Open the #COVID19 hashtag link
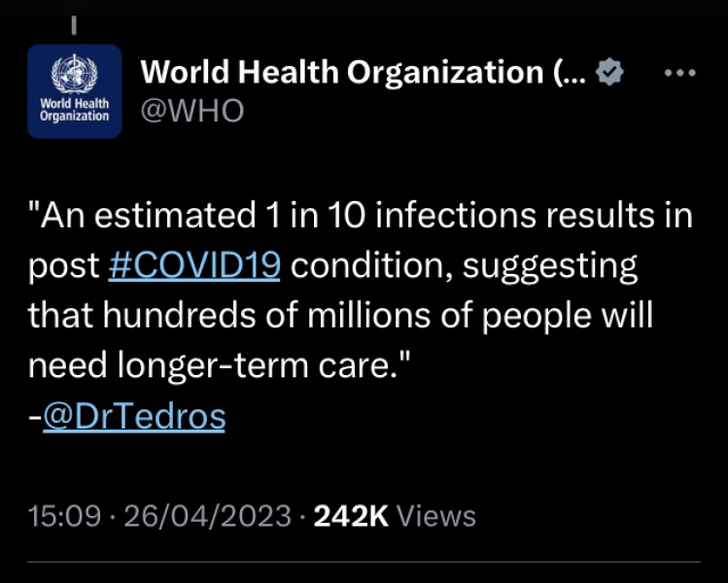The width and height of the screenshot is (728, 583). point(194,265)
